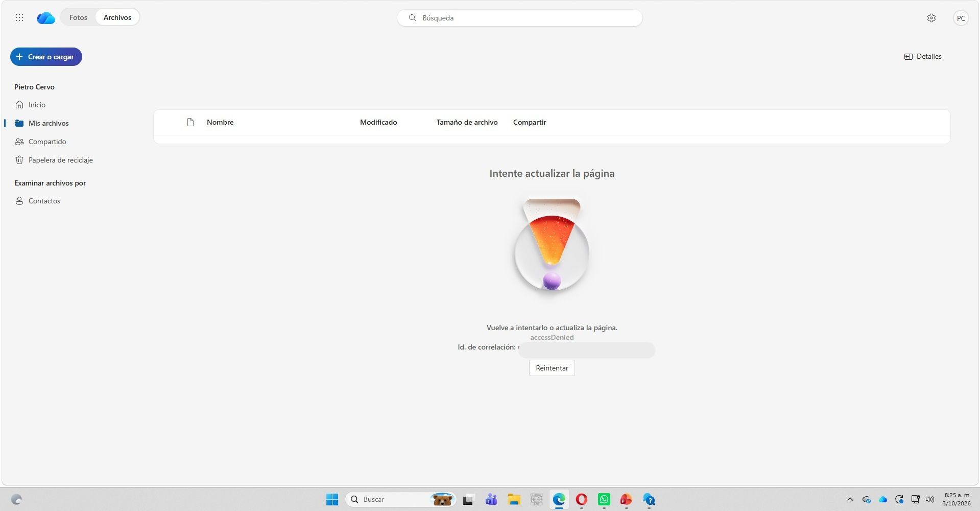Click the Pietro Cervo sidebar heading
This screenshot has width=980, height=511.
point(34,87)
